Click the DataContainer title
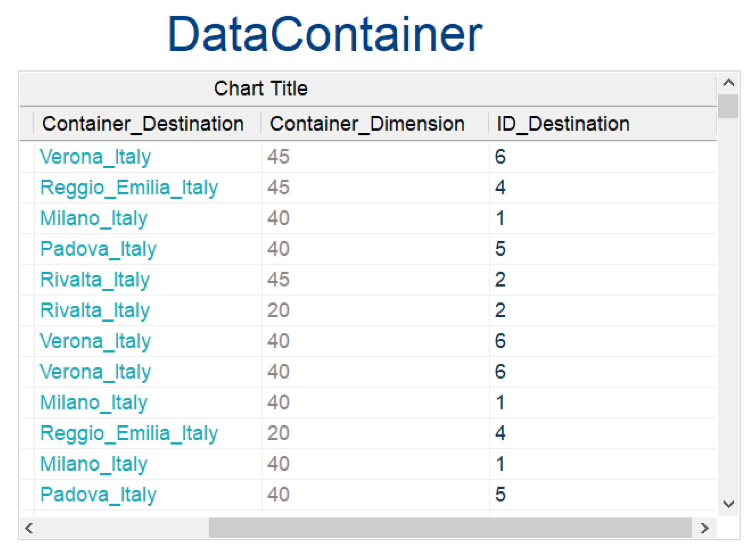Screen dimensions: 756x557 click(x=324, y=34)
